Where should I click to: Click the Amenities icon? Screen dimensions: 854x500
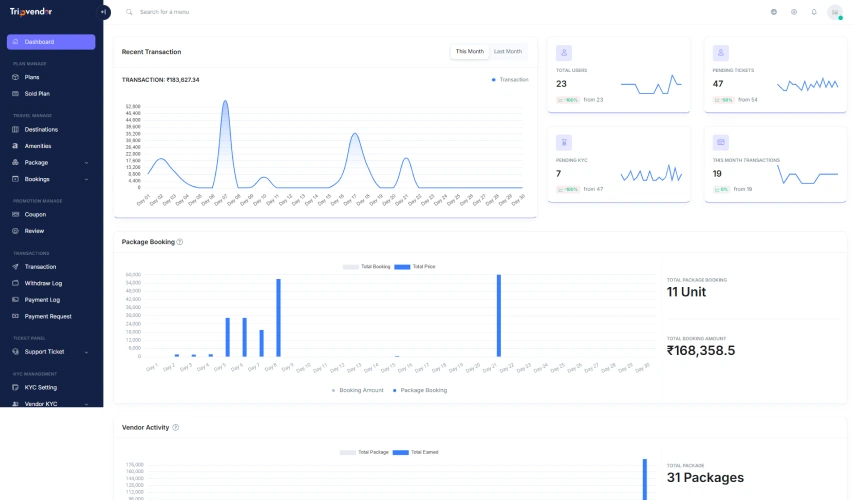15,146
